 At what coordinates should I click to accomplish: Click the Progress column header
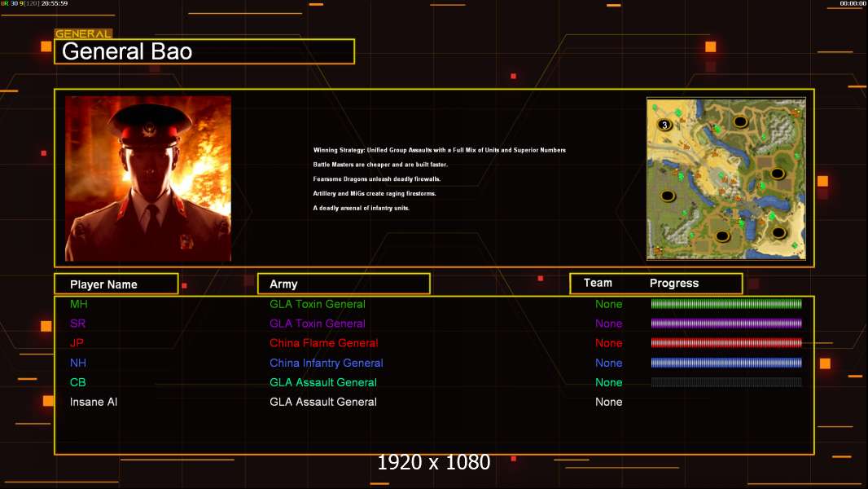[x=673, y=283]
